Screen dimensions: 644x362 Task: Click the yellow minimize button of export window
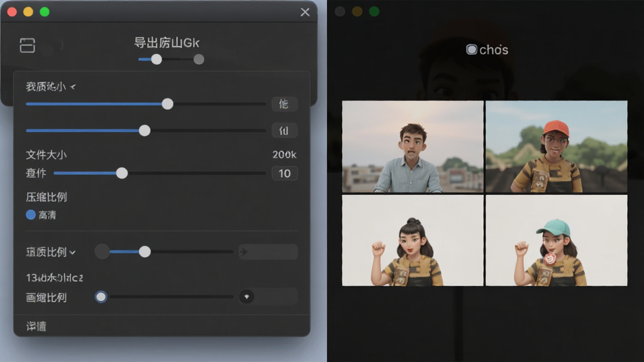click(28, 12)
